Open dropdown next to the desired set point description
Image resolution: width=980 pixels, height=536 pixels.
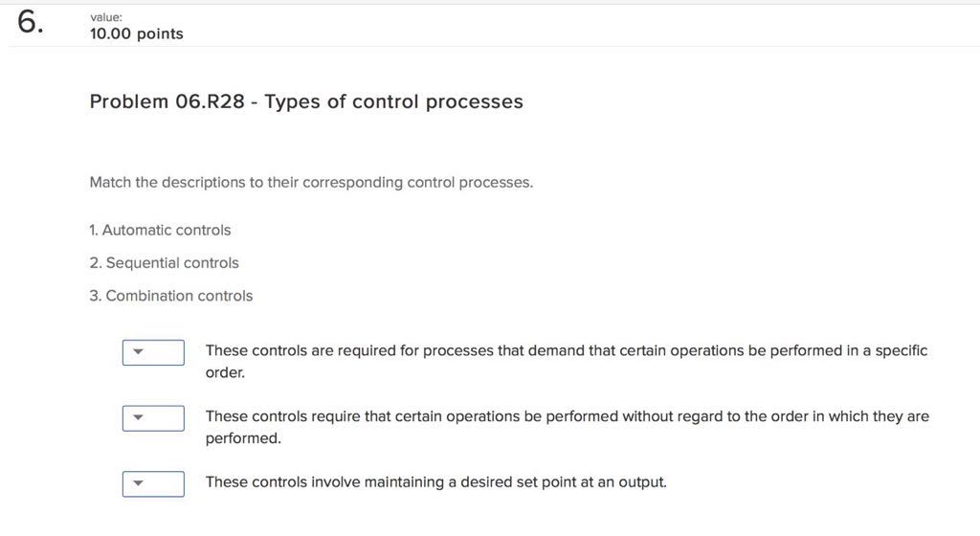click(x=153, y=483)
